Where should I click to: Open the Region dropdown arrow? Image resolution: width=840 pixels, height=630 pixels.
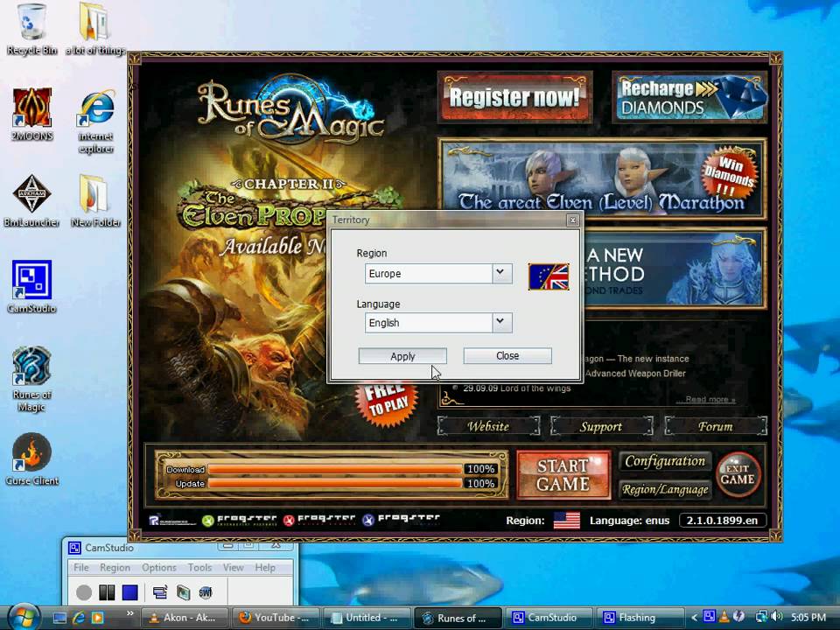click(x=502, y=273)
